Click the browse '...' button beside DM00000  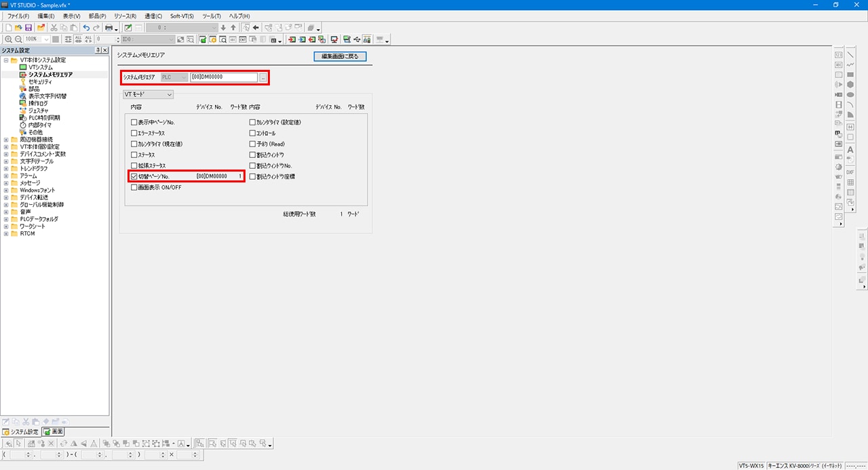pos(262,77)
